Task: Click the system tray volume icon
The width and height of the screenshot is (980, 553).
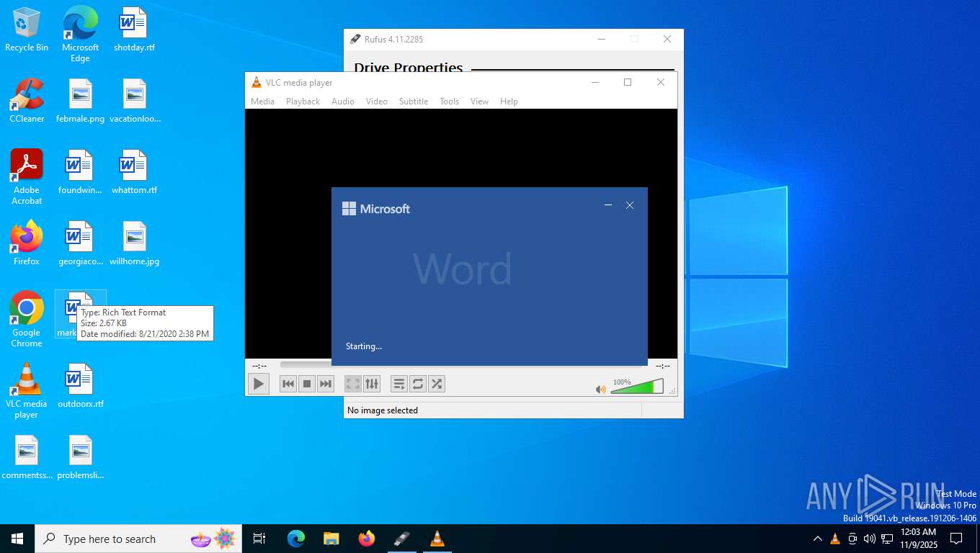Action: (x=870, y=539)
